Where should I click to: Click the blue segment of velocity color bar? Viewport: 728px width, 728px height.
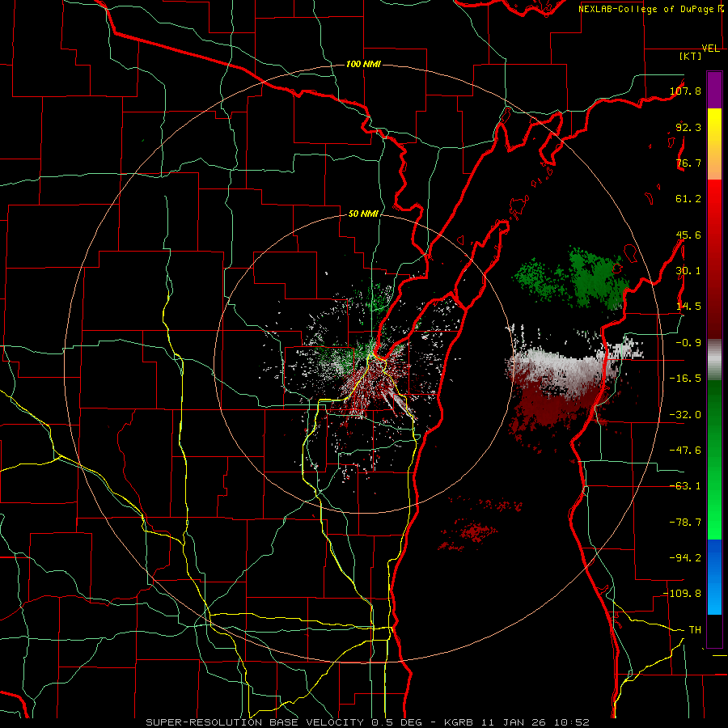coord(714,577)
